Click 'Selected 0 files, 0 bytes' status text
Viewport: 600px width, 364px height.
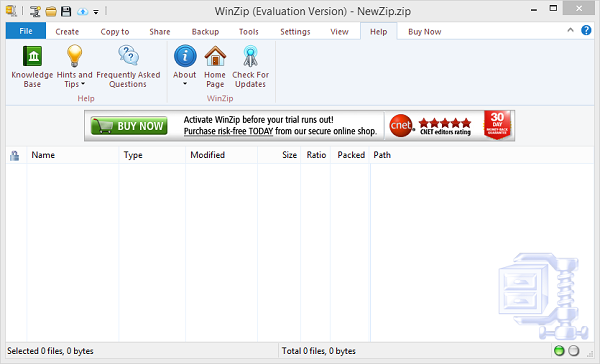tap(50, 351)
